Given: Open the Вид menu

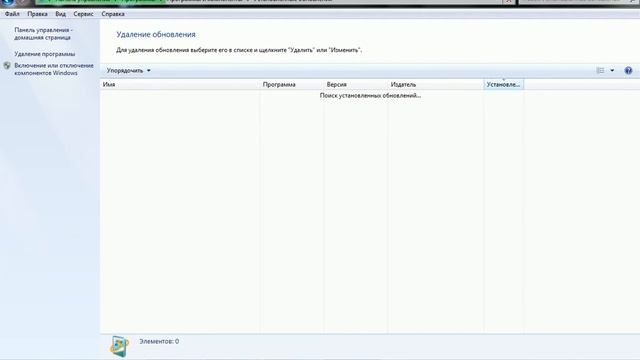Looking at the screenshot, I should (x=60, y=14).
